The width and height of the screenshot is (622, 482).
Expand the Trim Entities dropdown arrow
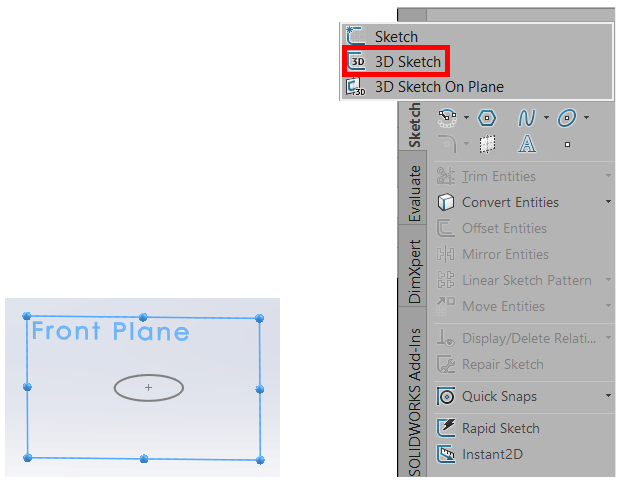click(x=608, y=175)
